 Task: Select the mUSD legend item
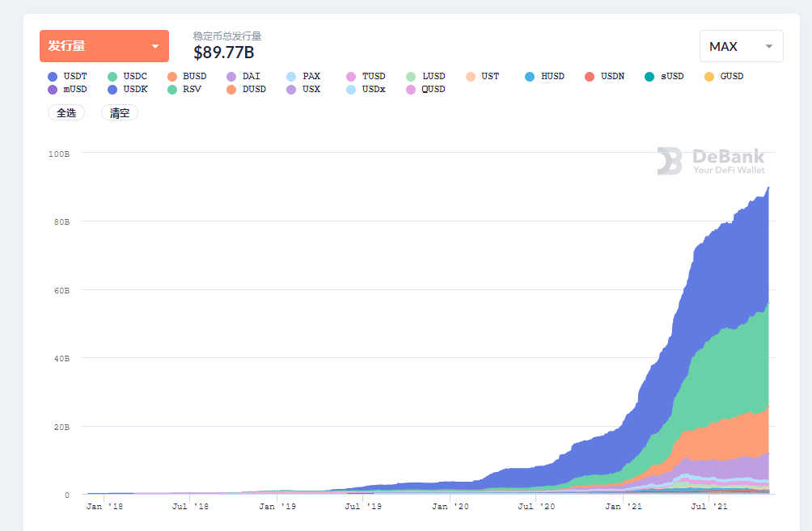tap(67, 89)
